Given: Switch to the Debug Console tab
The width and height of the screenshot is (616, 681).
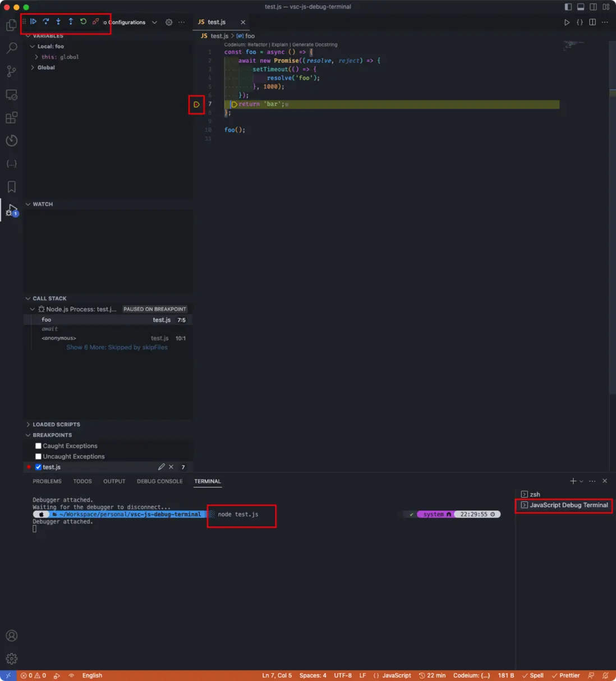Looking at the screenshot, I should click(x=160, y=481).
